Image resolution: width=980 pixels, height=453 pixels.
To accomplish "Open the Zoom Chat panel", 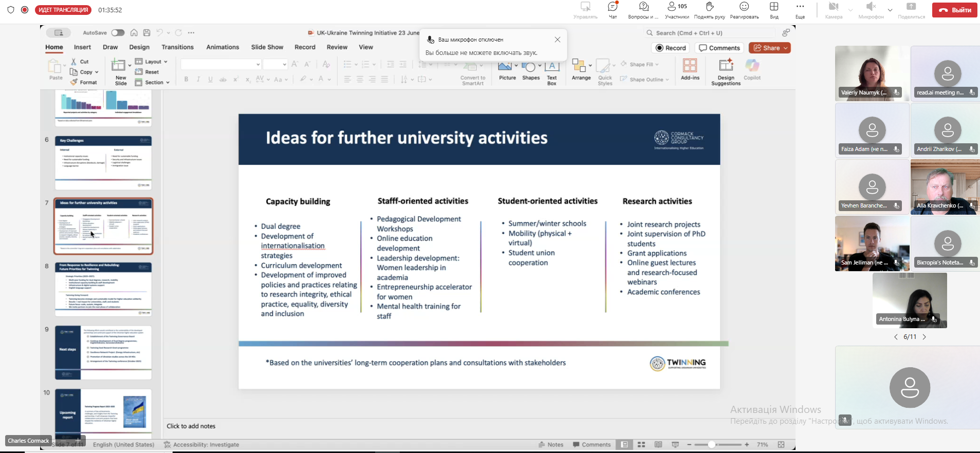I will [613, 10].
